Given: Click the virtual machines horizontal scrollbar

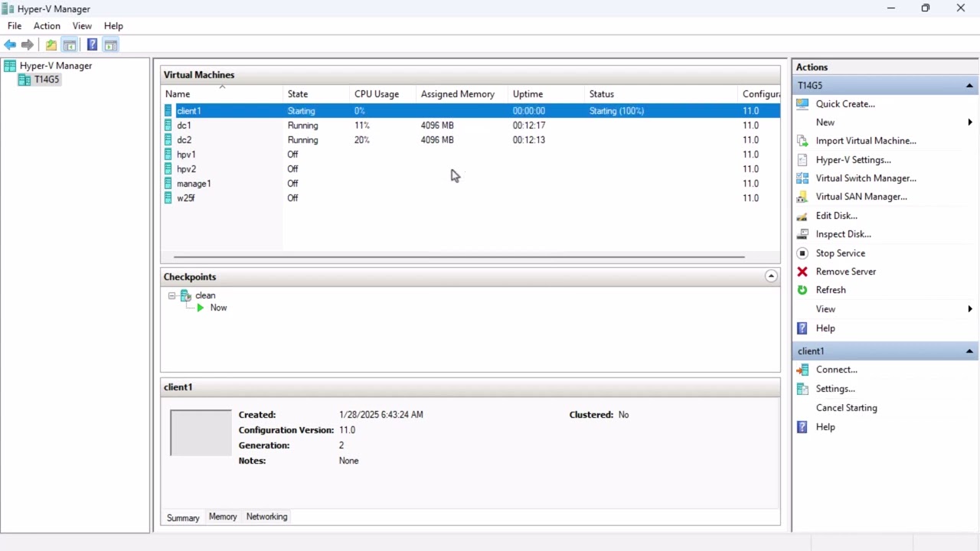Looking at the screenshot, I should coord(459,257).
